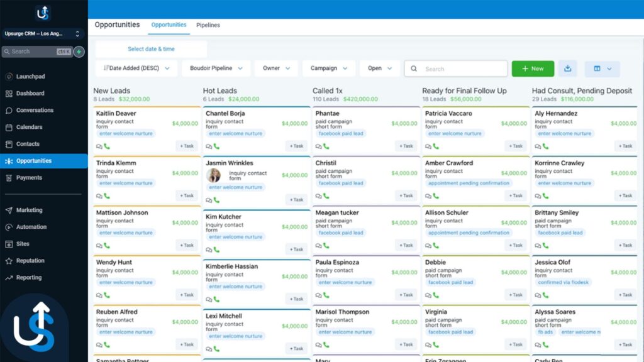Image resolution: width=644 pixels, height=362 pixels.
Task: Click phone icon on Meagan tucker card
Action: click(326, 246)
